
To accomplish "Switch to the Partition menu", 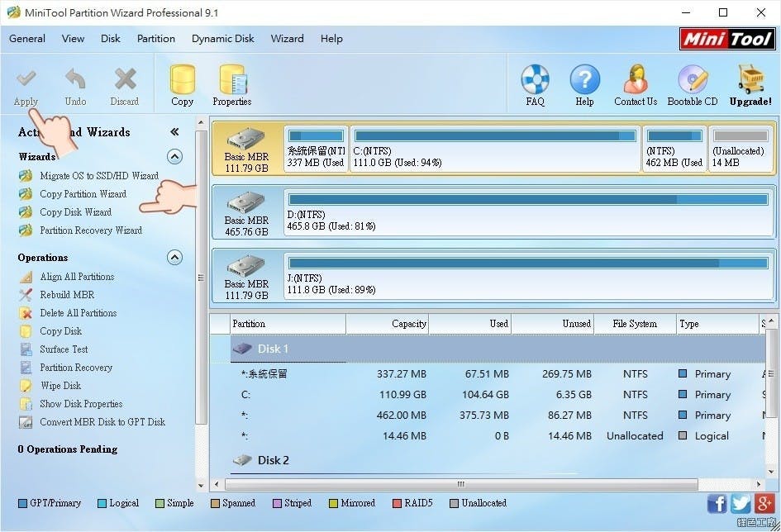I will pyautogui.click(x=155, y=38).
